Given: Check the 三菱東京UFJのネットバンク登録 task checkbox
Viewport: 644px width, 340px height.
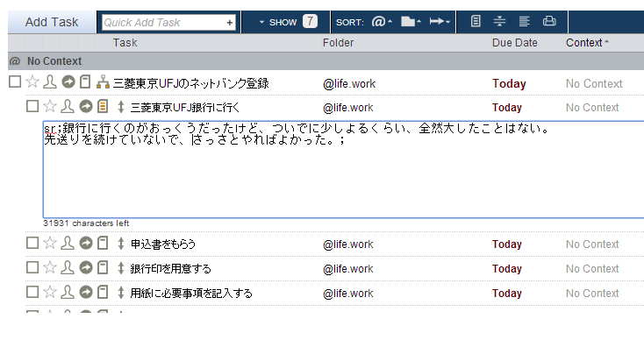Looking at the screenshot, I should tap(15, 81).
